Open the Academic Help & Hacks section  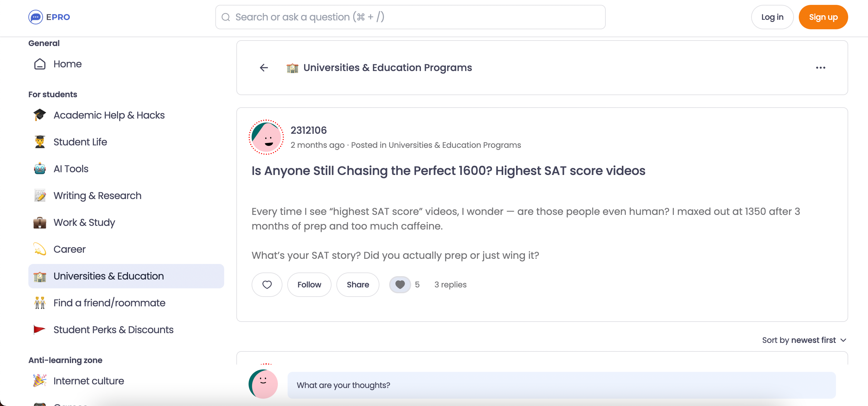pos(109,115)
